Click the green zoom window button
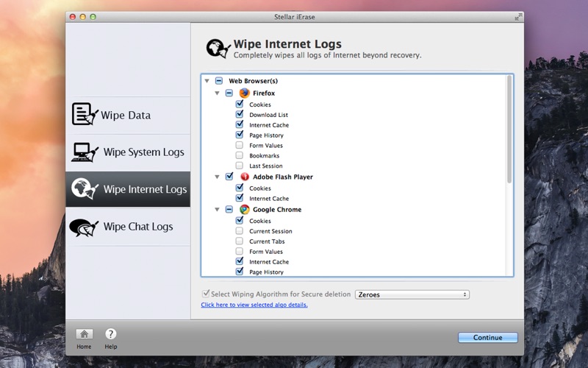This screenshot has width=588, height=368. 93,16
